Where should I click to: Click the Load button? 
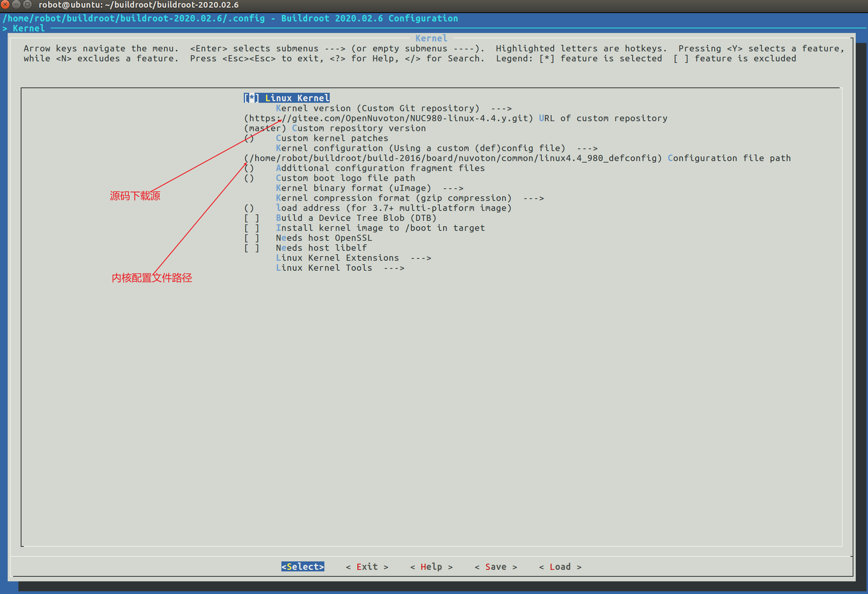pos(561,567)
